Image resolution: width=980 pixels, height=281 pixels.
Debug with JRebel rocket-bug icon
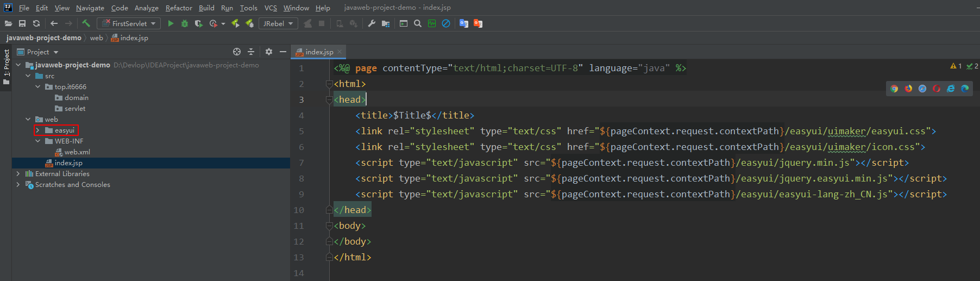point(249,23)
